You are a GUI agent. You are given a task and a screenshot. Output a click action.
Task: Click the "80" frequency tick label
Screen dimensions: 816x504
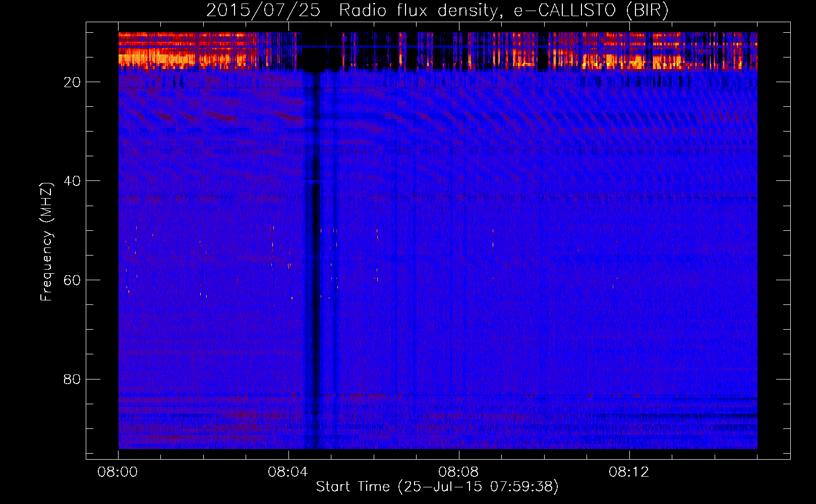click(73, 379)
